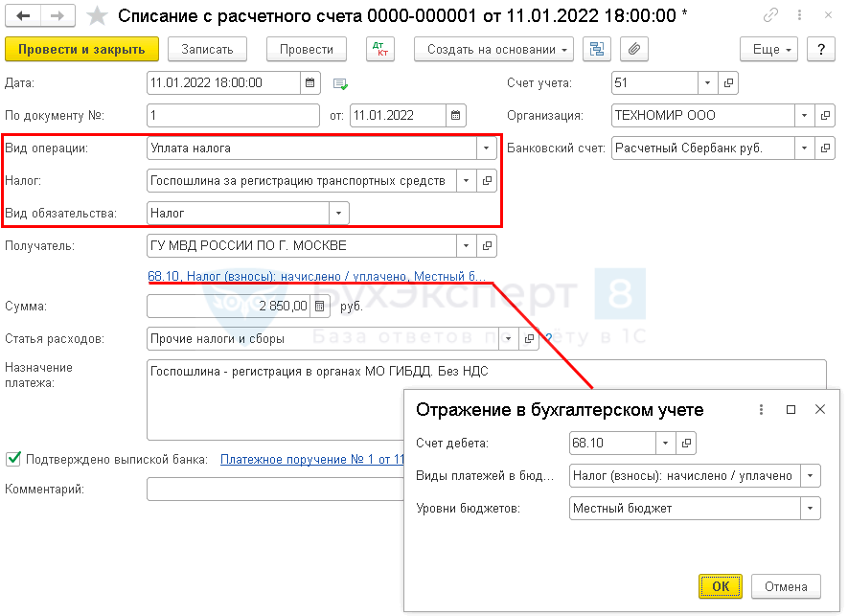Viewport: 848px width, 616px height.
Task: Click Провести и закрыть button
Action: pos(81,50)
